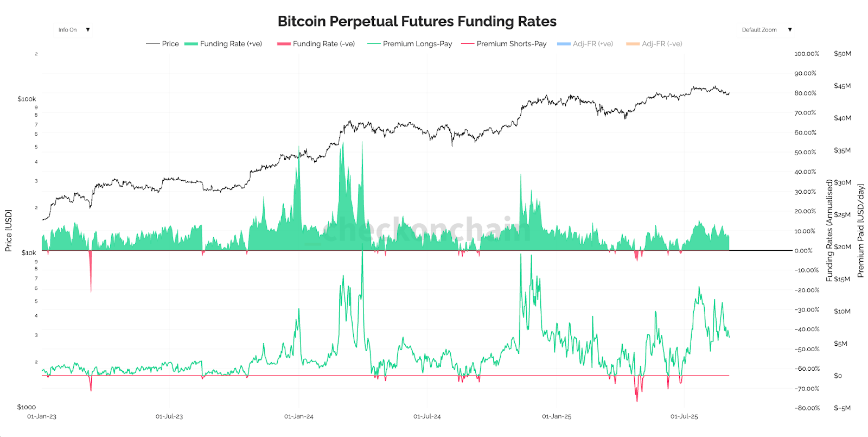Expand the Default Zoom dropdown

coord(766,30)
